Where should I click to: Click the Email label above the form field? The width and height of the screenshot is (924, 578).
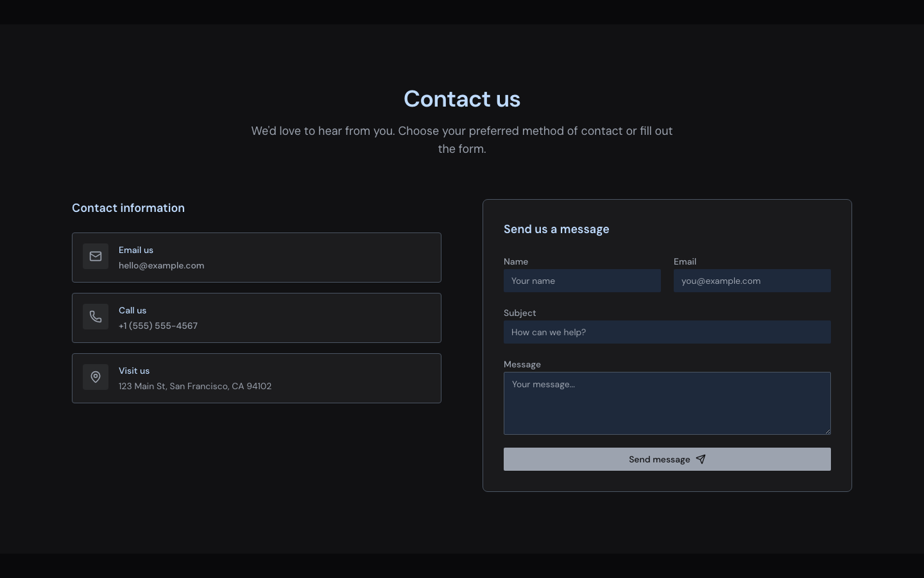[x=685, y=261]
